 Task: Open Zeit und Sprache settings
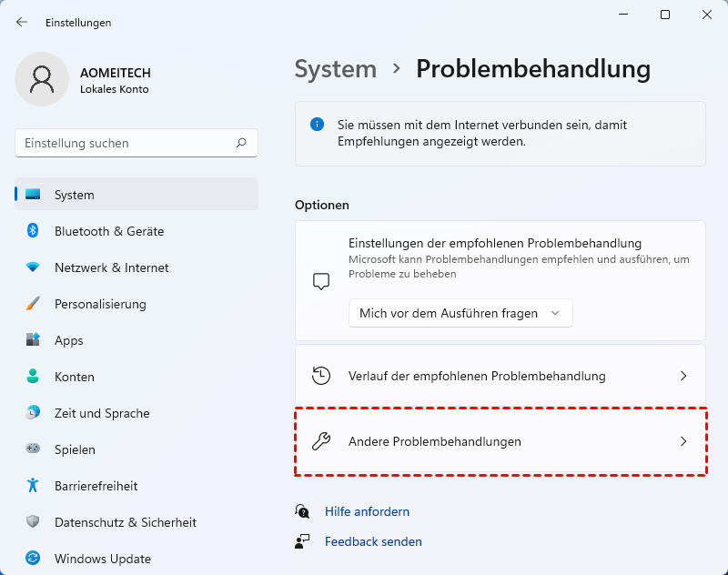[x=99, y=413]
